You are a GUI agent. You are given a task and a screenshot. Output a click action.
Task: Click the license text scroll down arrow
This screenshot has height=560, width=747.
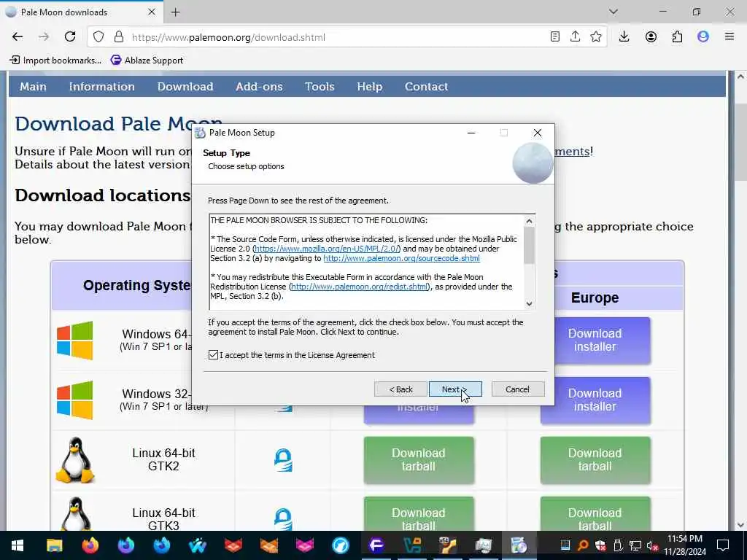point(529,304)
